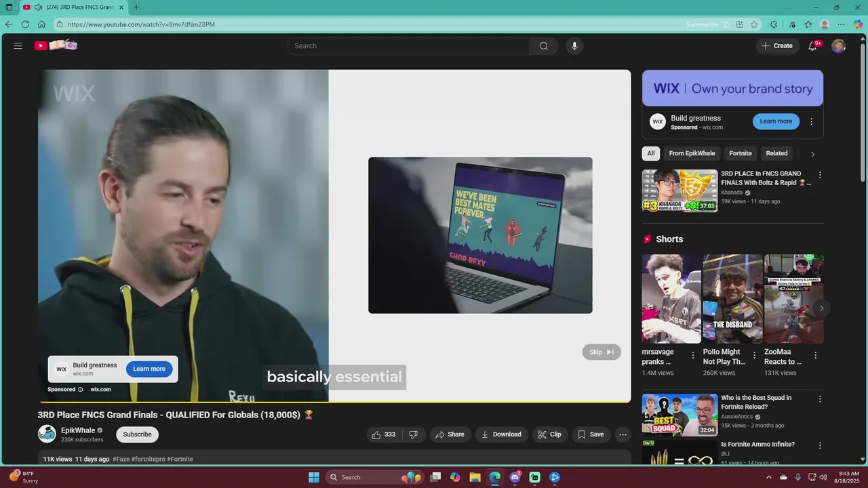Viewport: 868px width, 488px height.
Task: Open EpikWhale channel avatar
Action: [47, 434]
